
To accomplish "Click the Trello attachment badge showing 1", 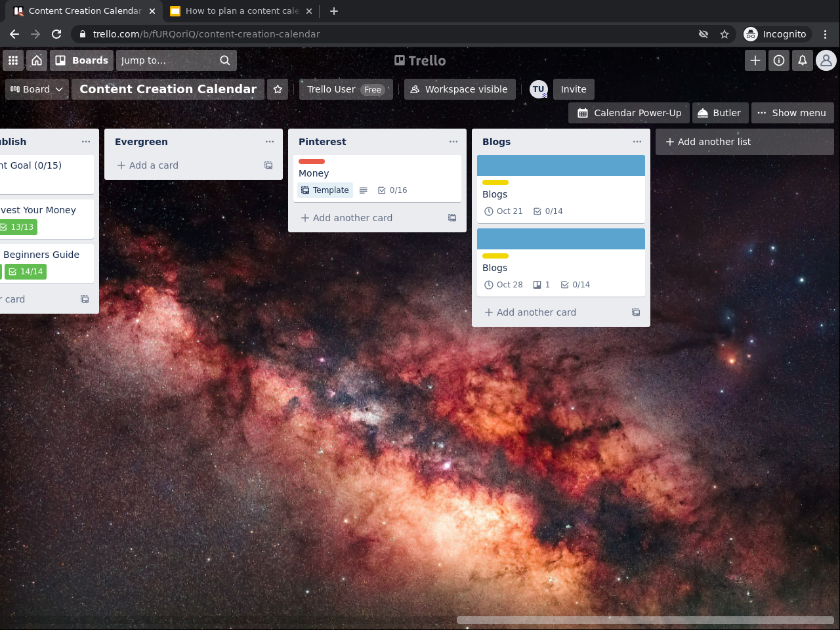I will 541,285.
